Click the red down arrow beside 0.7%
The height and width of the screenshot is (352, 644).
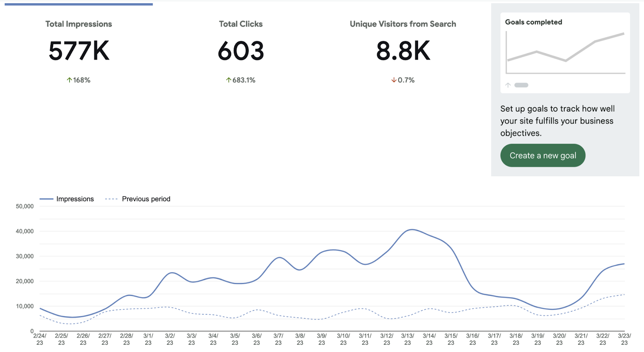pos(394,80)
